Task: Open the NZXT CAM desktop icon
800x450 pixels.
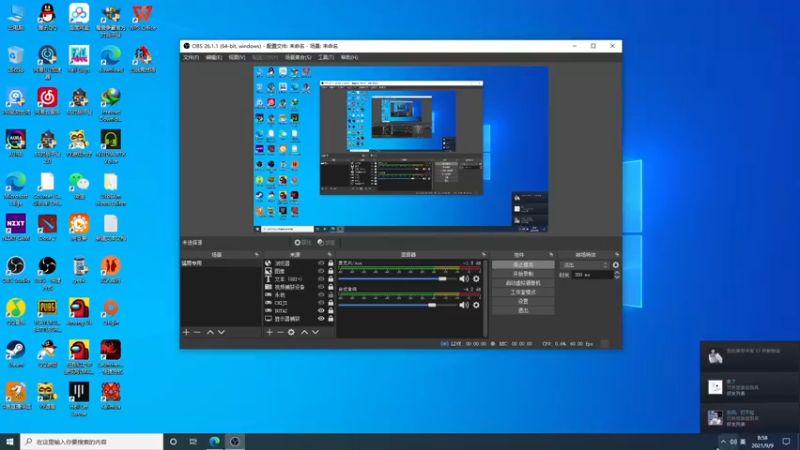Action: coord(16,228)
